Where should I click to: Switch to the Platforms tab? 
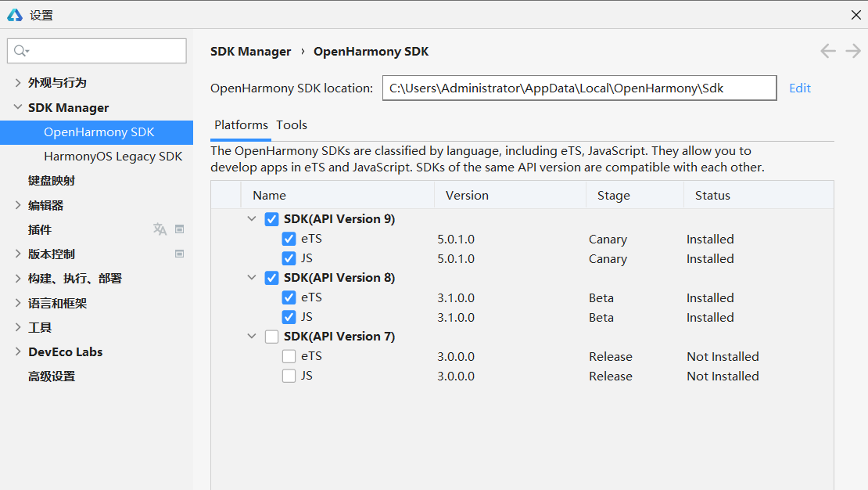241,125
